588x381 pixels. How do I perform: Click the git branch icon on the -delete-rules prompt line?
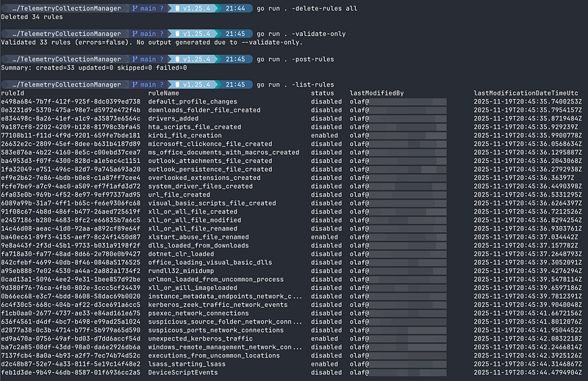[135, 8]
